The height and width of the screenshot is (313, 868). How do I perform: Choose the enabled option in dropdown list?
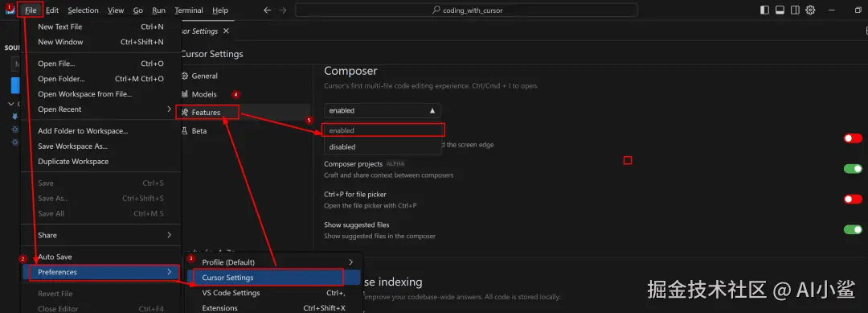[383, 130]
